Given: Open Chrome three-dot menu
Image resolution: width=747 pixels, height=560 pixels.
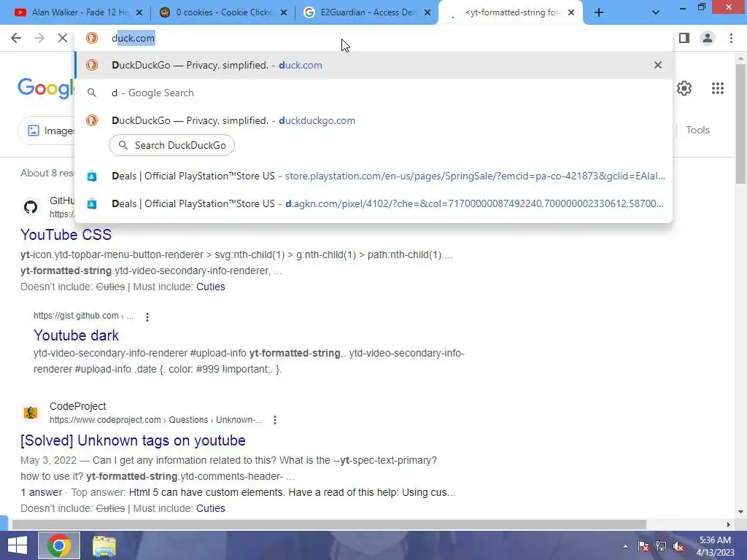Looking at the screenshot, I should [731, 38].
